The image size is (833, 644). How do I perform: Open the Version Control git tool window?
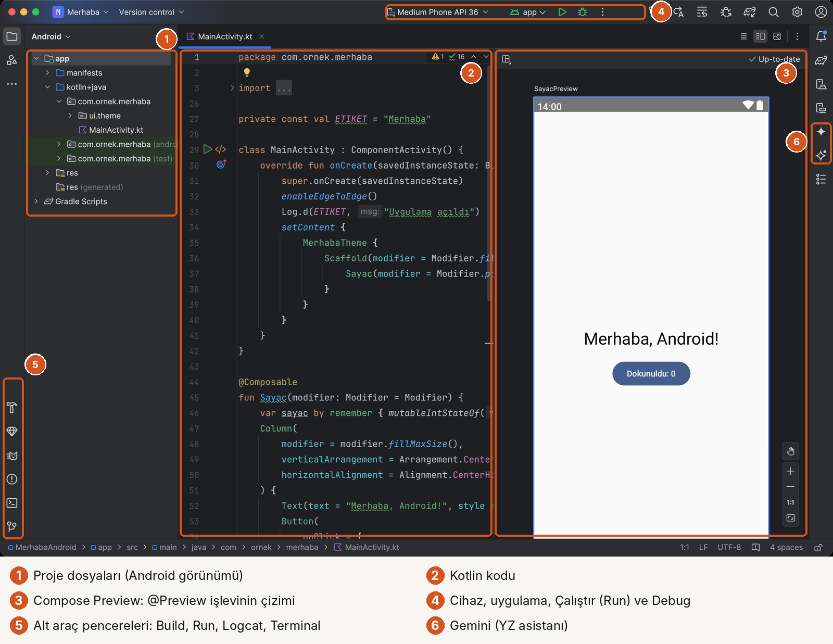pos(12,526)
